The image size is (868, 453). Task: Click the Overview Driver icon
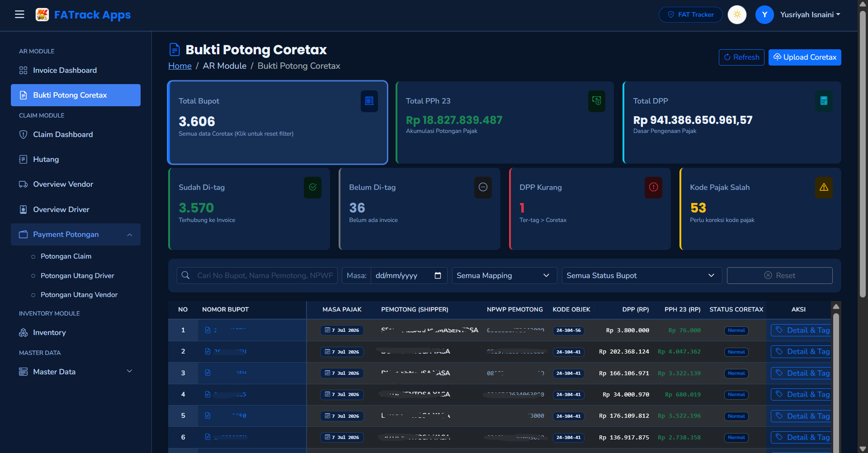[x=23, y=209]
